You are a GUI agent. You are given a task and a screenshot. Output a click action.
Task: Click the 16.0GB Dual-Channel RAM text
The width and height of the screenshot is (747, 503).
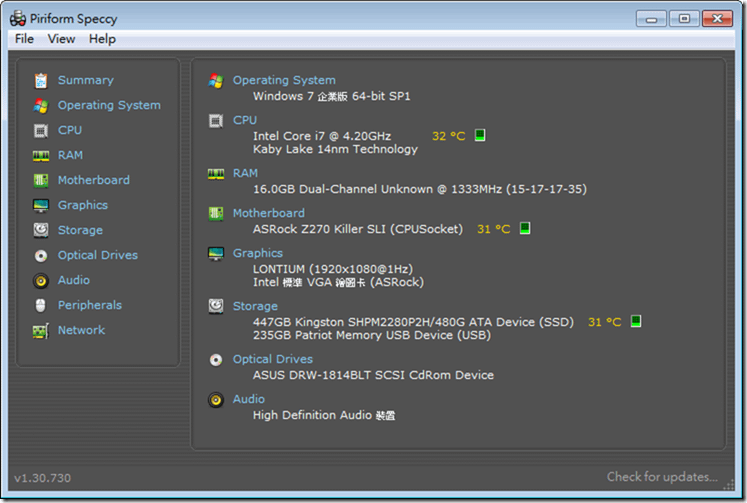click(x=420, y=189)
